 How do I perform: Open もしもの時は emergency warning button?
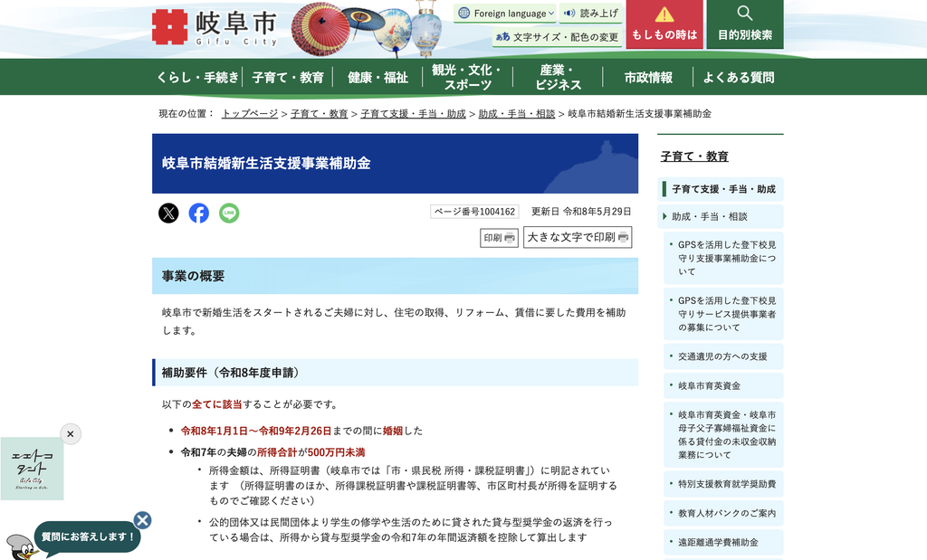[664, 24]
